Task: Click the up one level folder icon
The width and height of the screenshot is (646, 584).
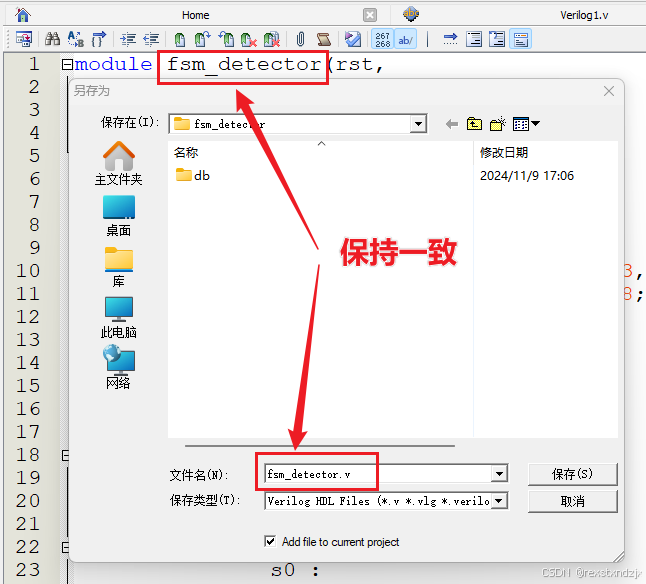Action: click(474, 124)
